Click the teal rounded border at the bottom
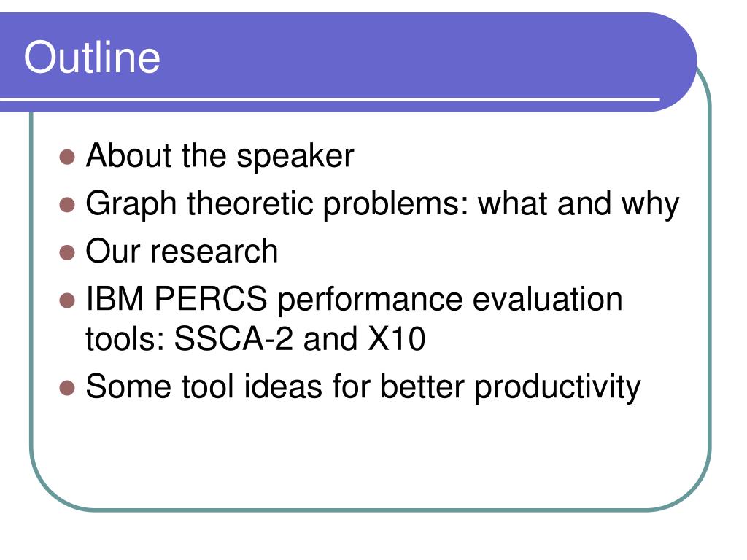 pyautogui.click(x=371, y=510)
